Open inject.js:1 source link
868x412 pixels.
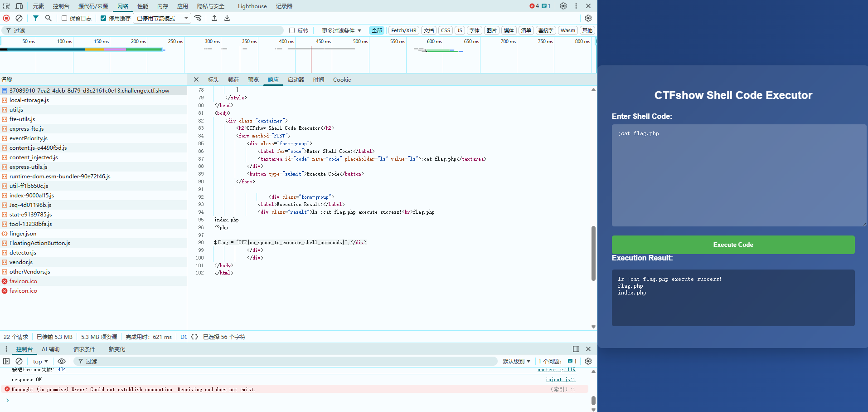560,379
